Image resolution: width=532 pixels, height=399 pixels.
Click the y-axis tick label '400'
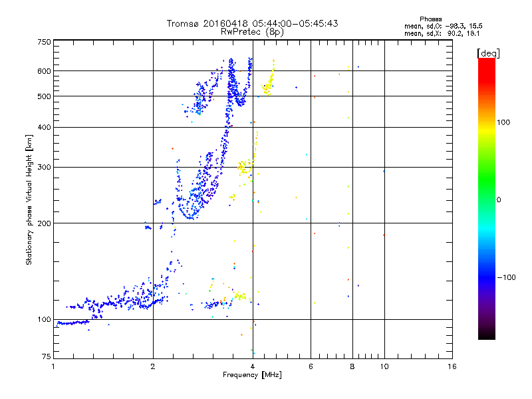tap(44, 128)
